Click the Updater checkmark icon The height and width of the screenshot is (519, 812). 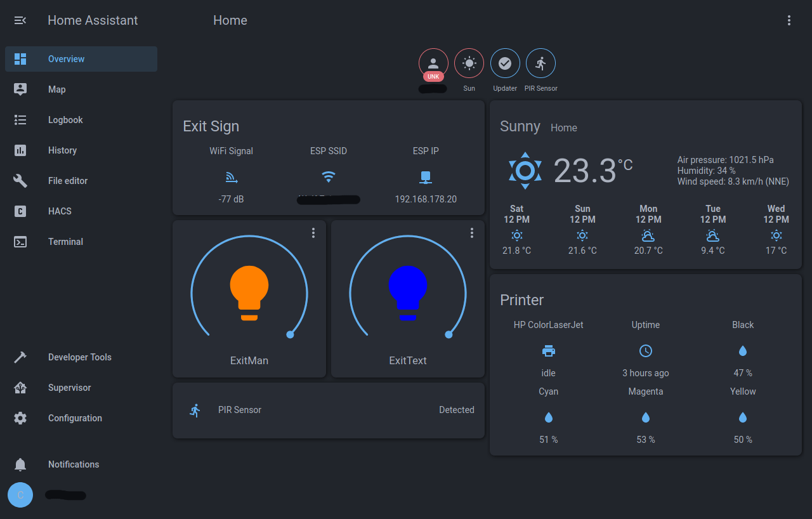[x=505, y=63]
